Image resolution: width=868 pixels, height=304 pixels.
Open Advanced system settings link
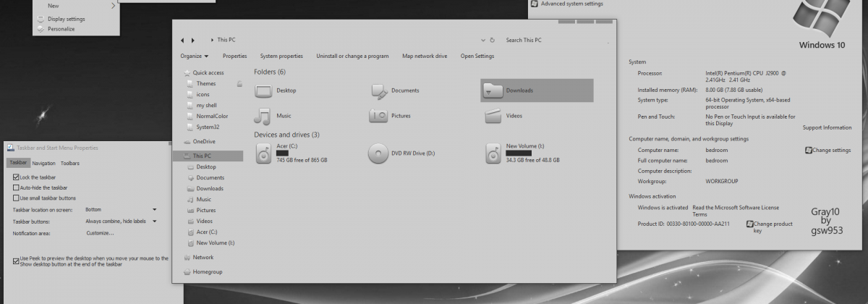[x=571, y=4]
